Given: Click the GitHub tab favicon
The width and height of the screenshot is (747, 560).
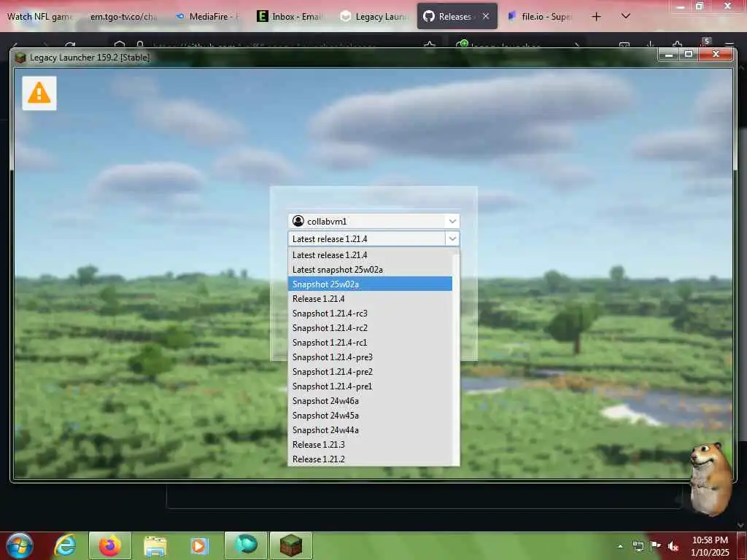Looking at the screenshot, I should [429, 16].
